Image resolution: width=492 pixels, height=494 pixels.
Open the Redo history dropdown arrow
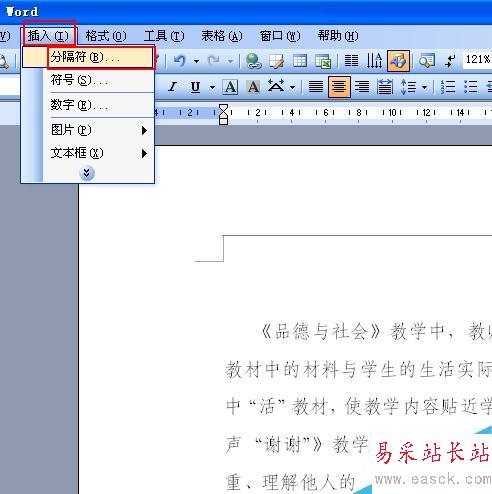[230, 61]
